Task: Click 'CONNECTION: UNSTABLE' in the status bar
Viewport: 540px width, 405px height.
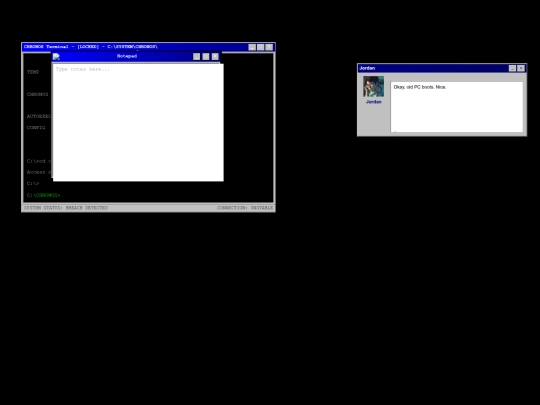Action: tap(245, 208)
